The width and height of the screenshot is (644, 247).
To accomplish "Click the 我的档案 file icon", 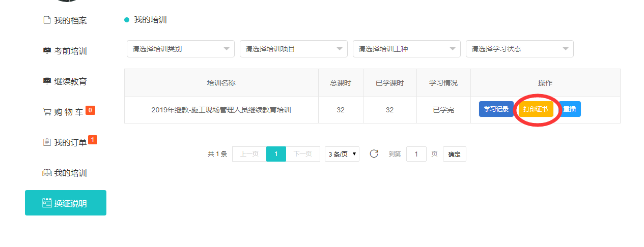I will tap(47, 20).
